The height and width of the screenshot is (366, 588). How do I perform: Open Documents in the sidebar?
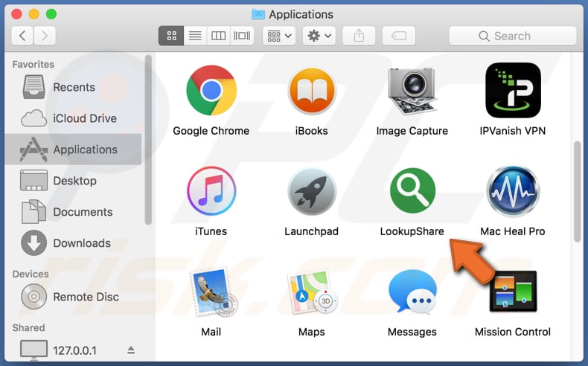tap(74, 212)
